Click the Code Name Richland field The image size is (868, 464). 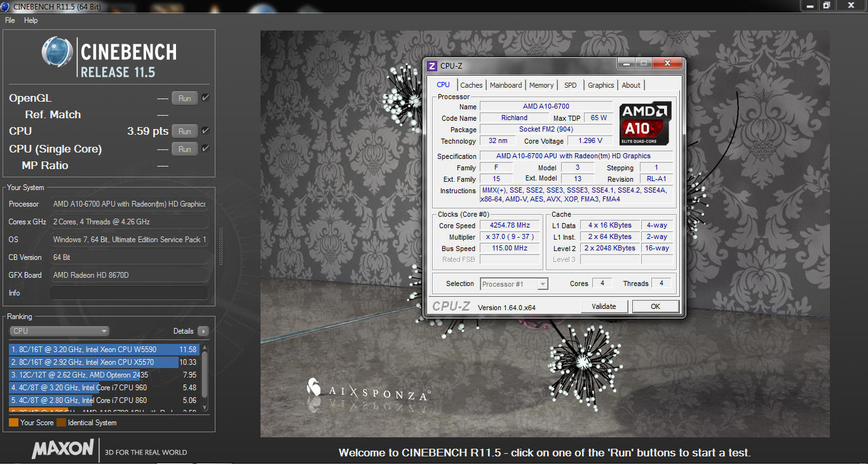(x=514, y=118)
